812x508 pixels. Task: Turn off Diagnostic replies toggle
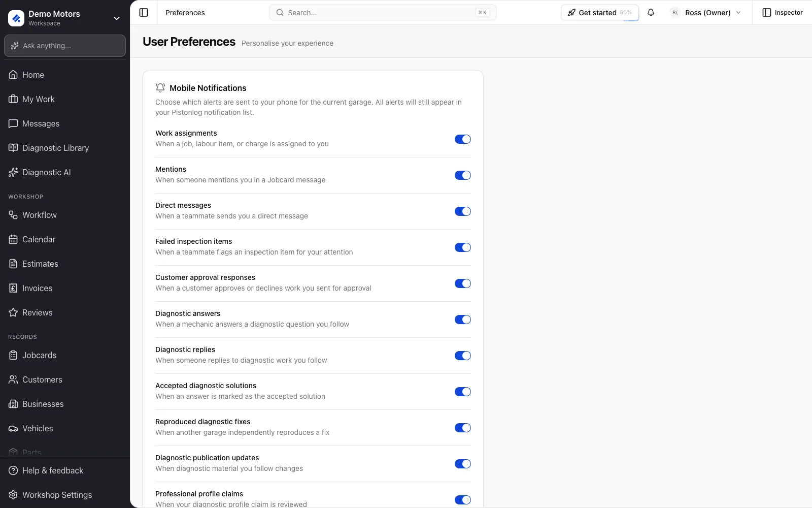[463, 356]
